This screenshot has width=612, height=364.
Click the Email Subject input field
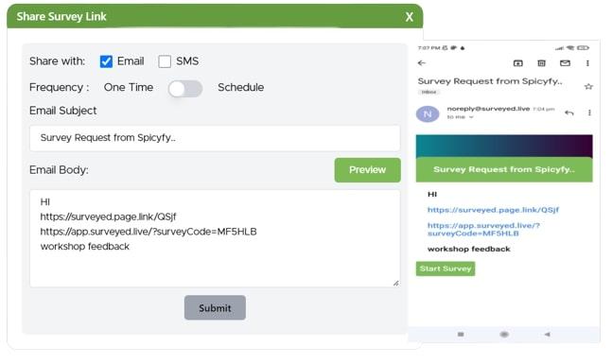click(215, 138)
